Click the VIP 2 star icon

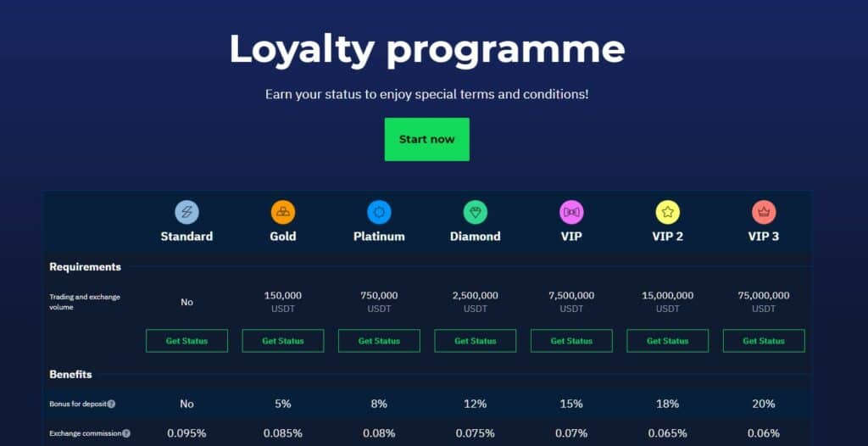pyautogui.click(x=668, y=212)
